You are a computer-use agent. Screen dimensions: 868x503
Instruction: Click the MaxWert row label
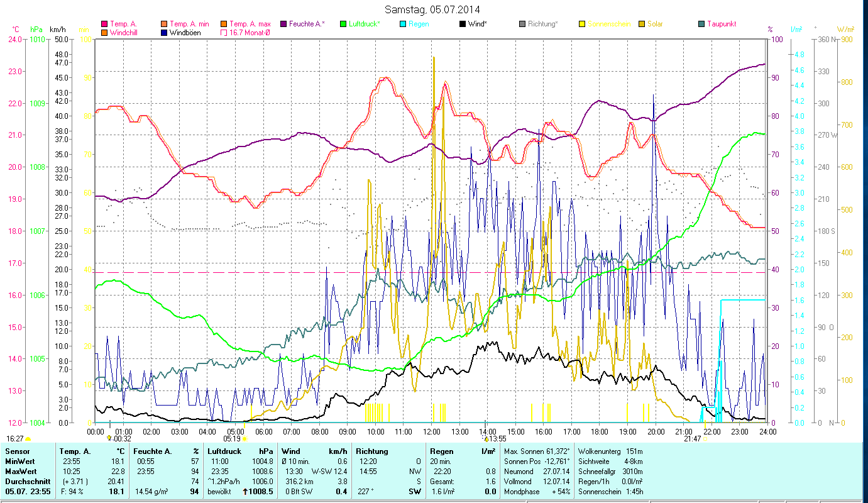(21, 472)
